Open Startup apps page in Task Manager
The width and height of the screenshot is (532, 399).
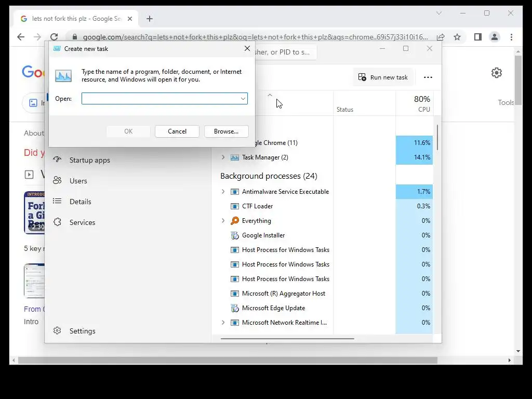(x=89, y=160)
